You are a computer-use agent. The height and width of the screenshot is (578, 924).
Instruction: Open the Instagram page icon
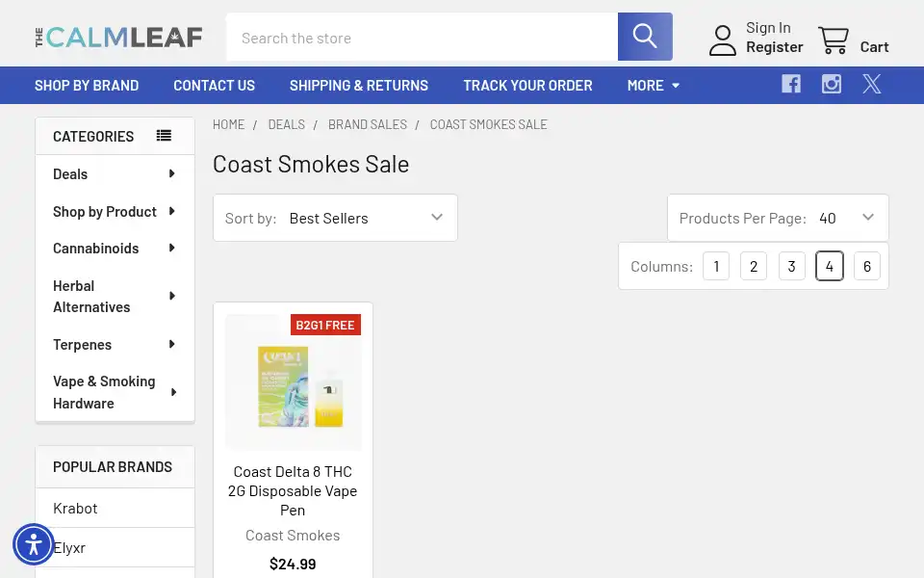tap(832, 84)
